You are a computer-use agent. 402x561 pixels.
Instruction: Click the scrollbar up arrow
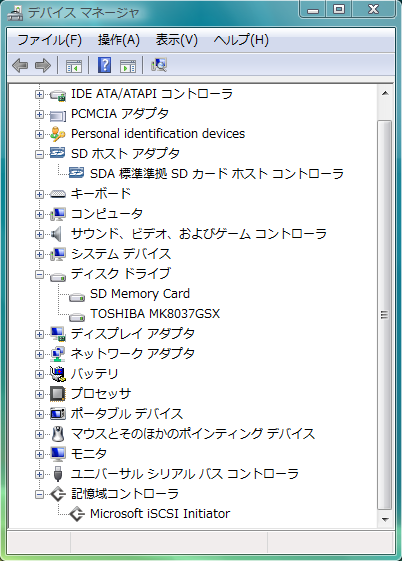coord(385,93)
